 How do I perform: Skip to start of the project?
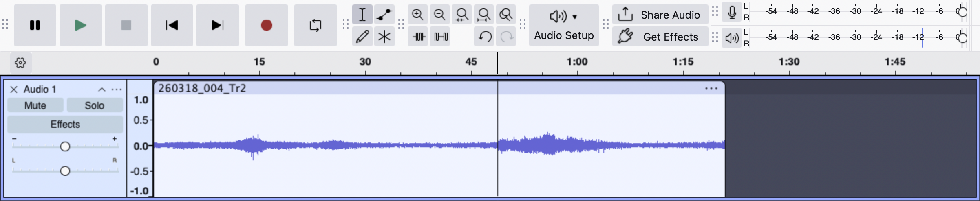tap(172, 25)
